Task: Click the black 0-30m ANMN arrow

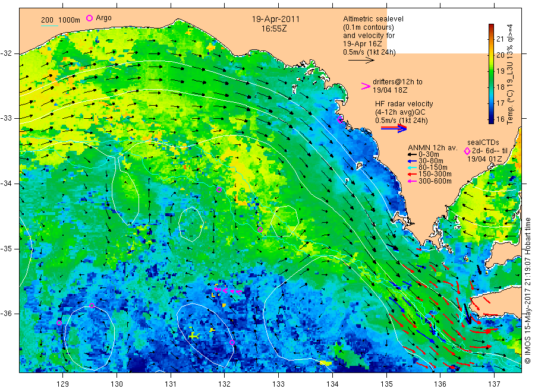Action: 412,154
